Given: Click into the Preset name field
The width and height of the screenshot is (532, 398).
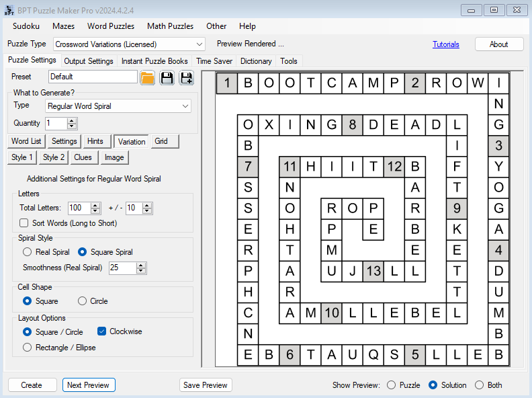Looking at the screenshot, I should [x=92, y=77].
